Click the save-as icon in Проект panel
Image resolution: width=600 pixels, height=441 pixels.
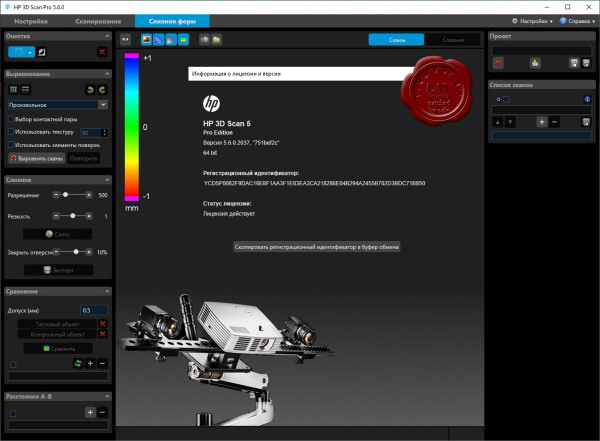click(574, 63)
